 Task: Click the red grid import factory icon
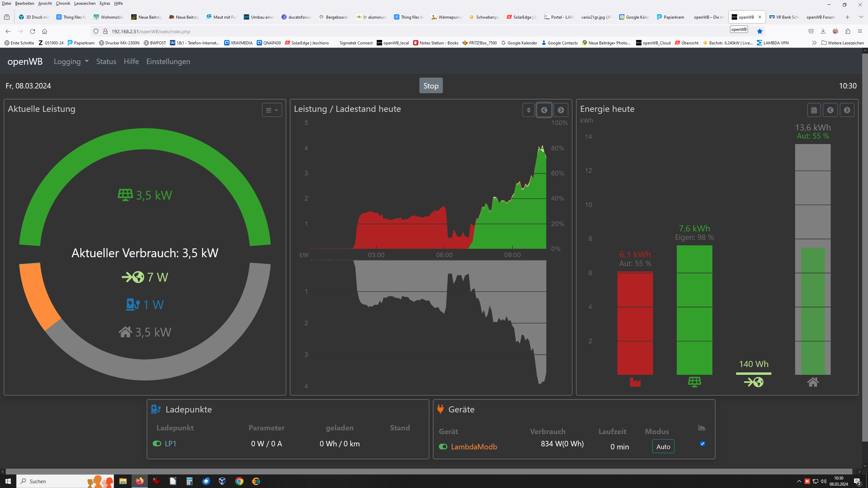coord(635,382)
